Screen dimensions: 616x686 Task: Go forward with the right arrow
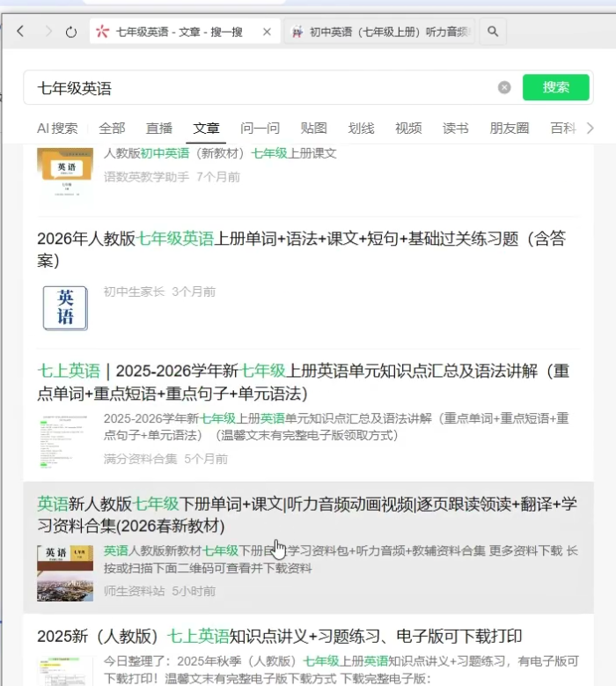coord(48,32)
